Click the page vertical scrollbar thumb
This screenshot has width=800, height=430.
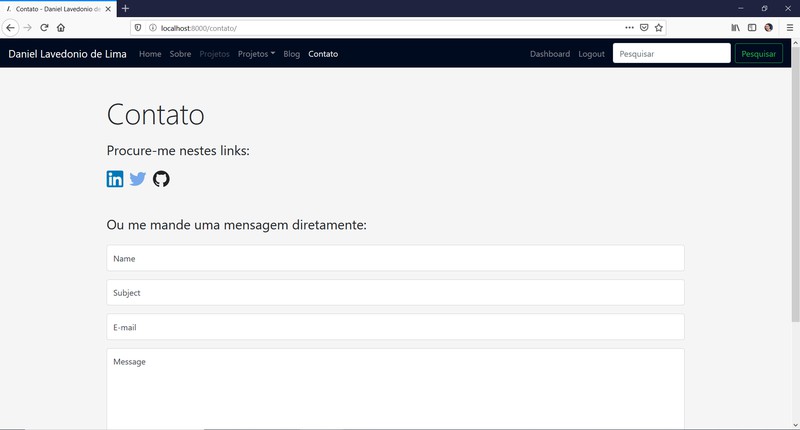click(795, 185)
